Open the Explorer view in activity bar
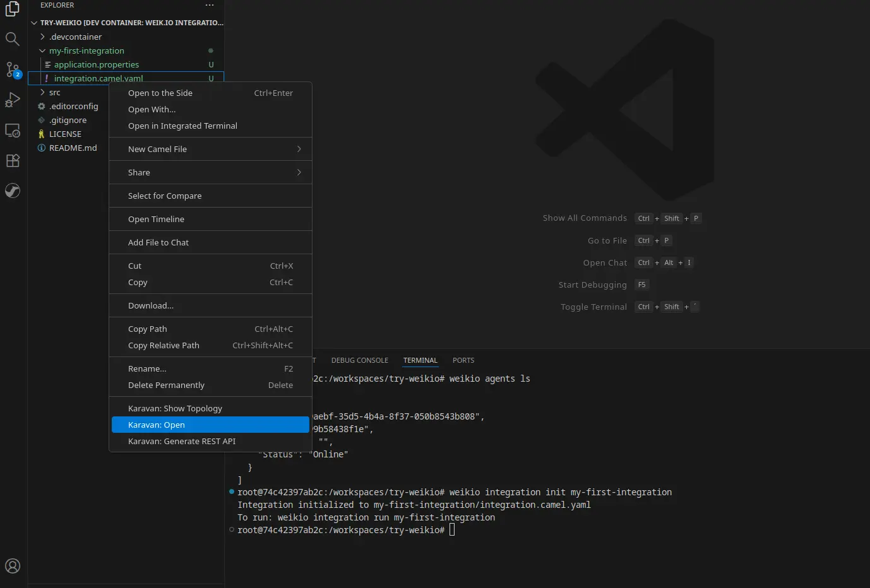 (x=13, y=9)
